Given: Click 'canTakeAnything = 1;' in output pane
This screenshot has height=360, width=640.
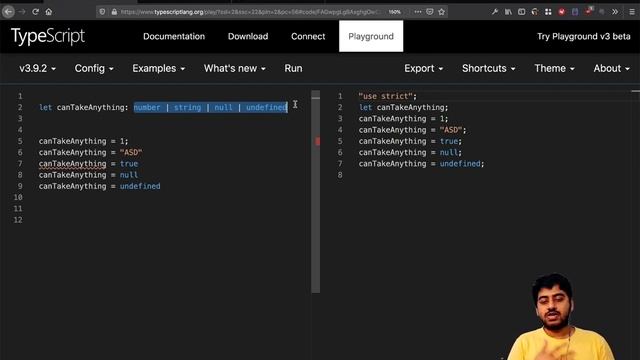Looking at the screenshot, I should point(403,118).
